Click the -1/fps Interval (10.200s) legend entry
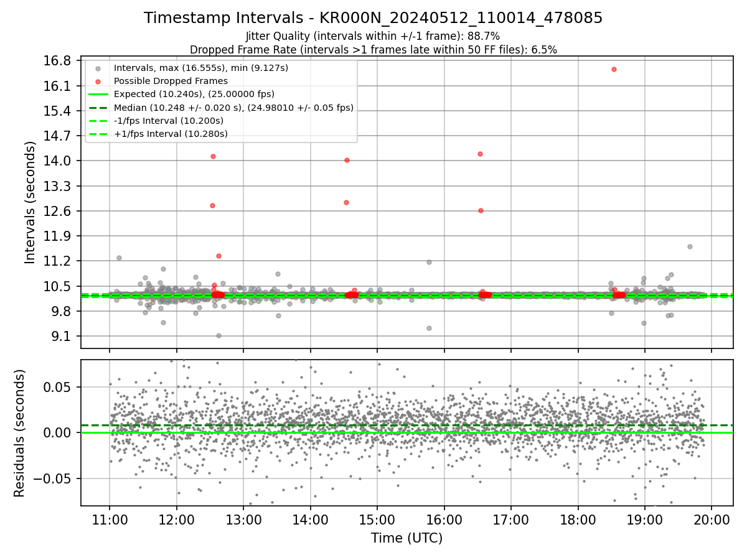747x560 pixels. pos(168,121)
